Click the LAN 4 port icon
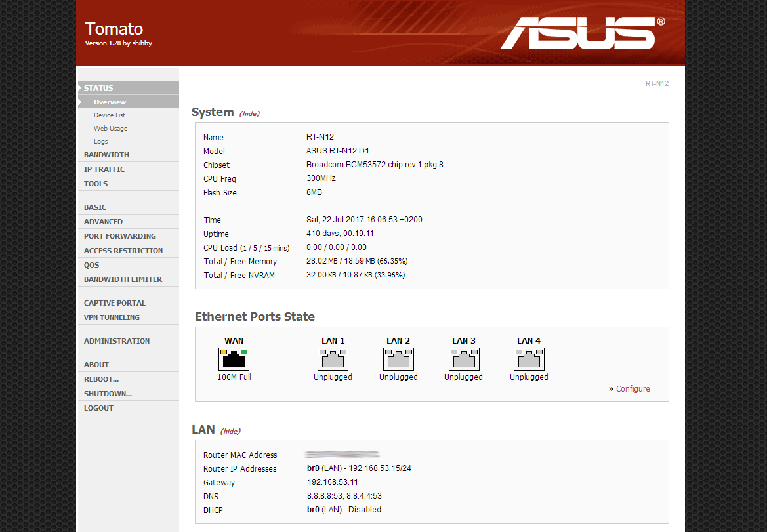Image resolution: width=767 pixels, height=532 pixels. point(529,359)
